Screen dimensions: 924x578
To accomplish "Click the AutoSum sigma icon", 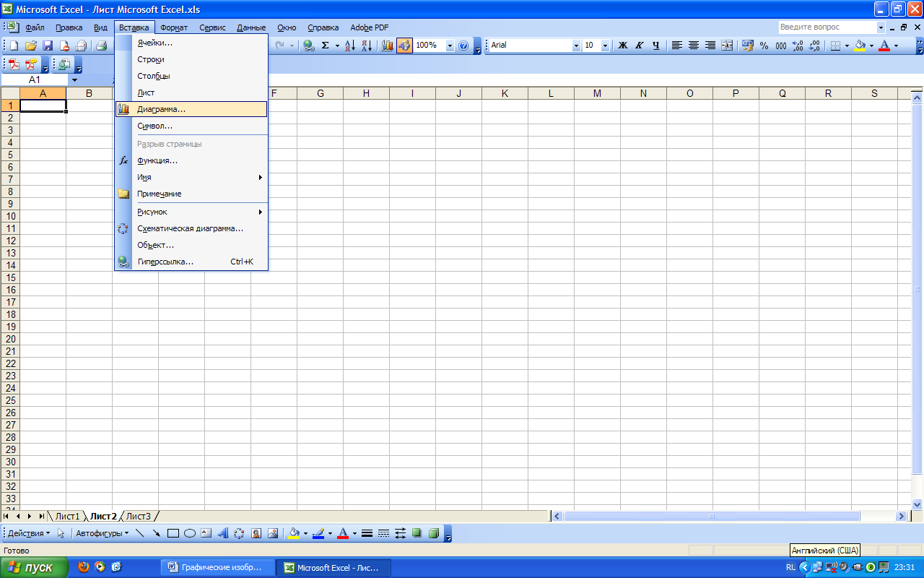I will point(325,46).
